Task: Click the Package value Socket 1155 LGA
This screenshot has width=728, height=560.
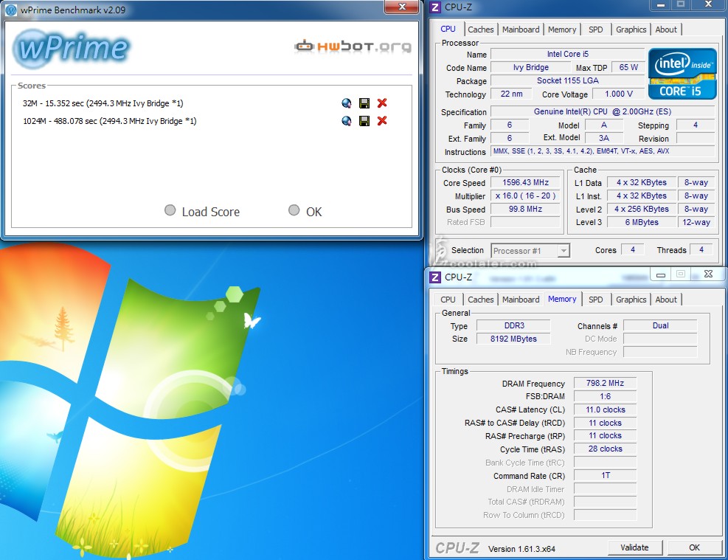Action: [x=567, y=80]
